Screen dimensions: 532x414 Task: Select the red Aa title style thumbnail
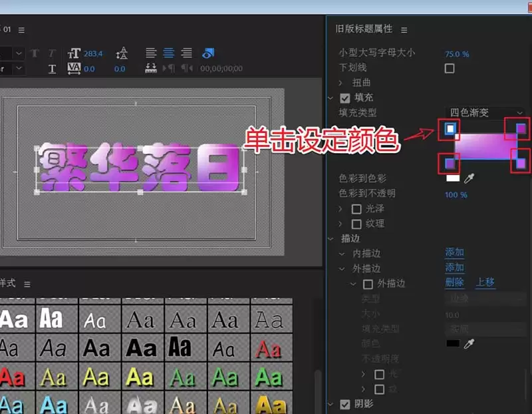(11, 378)
